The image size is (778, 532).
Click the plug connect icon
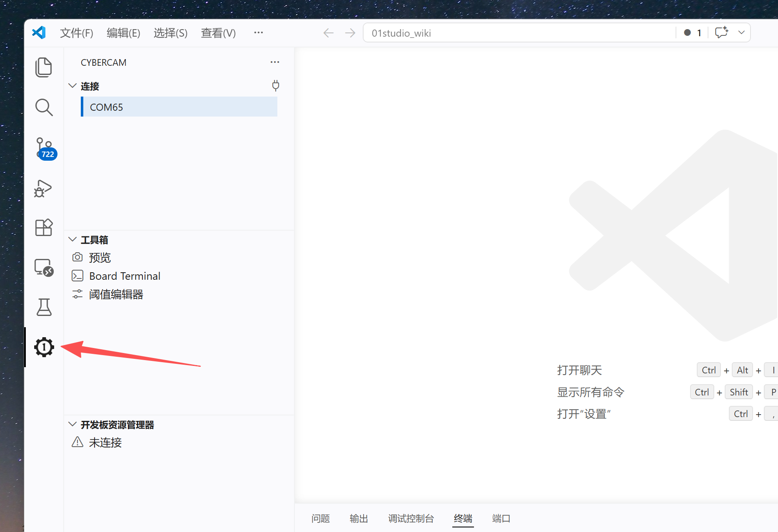click(x=275, y=86)
